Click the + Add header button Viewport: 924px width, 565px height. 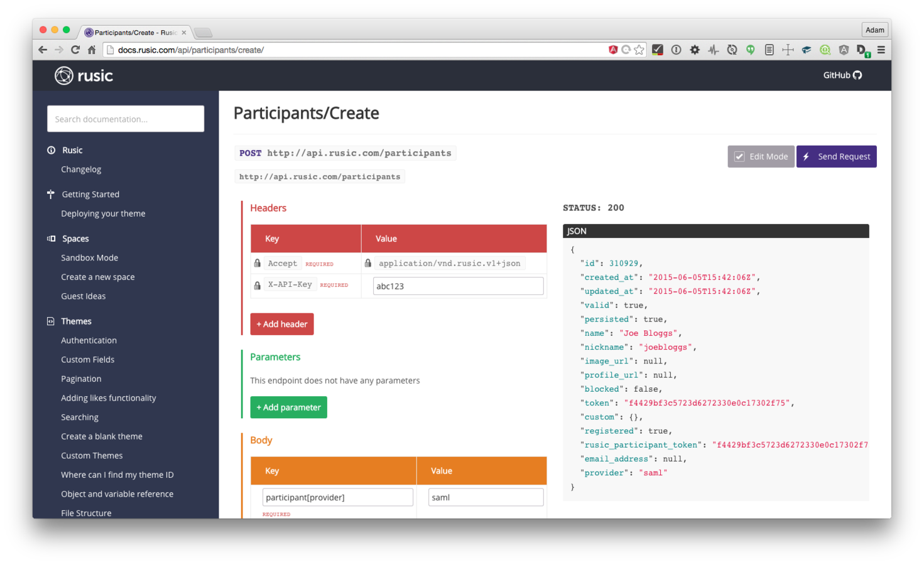(x=282, y=324)
